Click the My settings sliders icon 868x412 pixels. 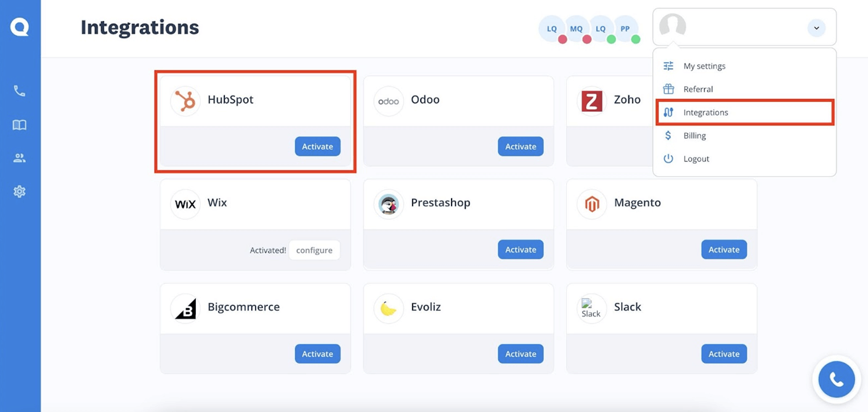[x=668, y=66]
